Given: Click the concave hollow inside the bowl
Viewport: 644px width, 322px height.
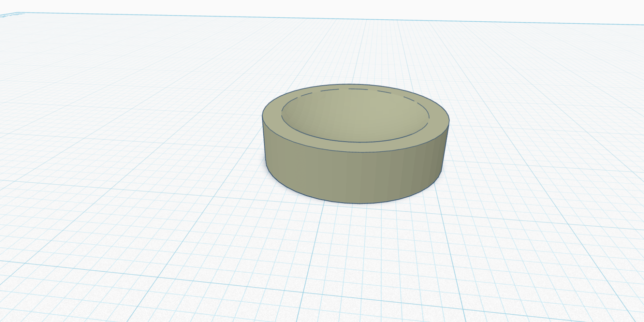Looking at the screenshot, I should pos(355,116).
